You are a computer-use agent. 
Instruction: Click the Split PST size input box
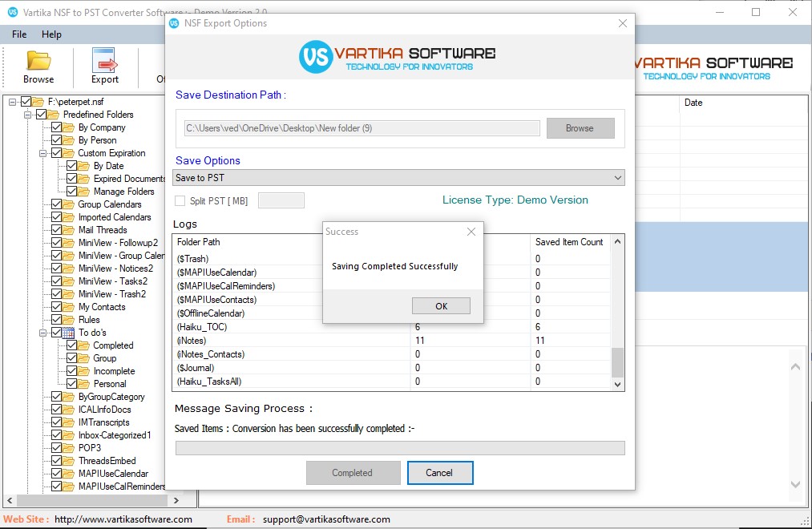click(281, 201)
